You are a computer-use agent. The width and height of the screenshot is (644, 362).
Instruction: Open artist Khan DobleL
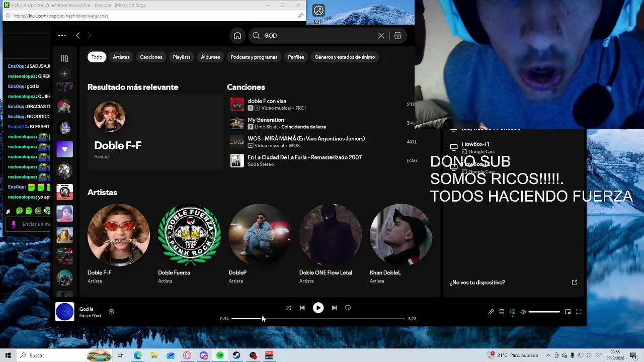pyautogui.click(x=400, y=244)
